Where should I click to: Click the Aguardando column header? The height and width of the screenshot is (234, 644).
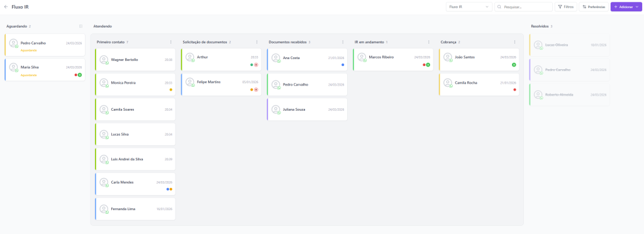(x=16, y=26)
